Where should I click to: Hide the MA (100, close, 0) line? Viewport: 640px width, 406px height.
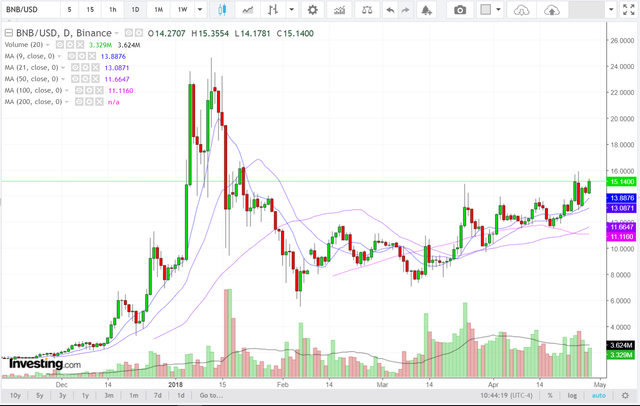coord(79,90)
